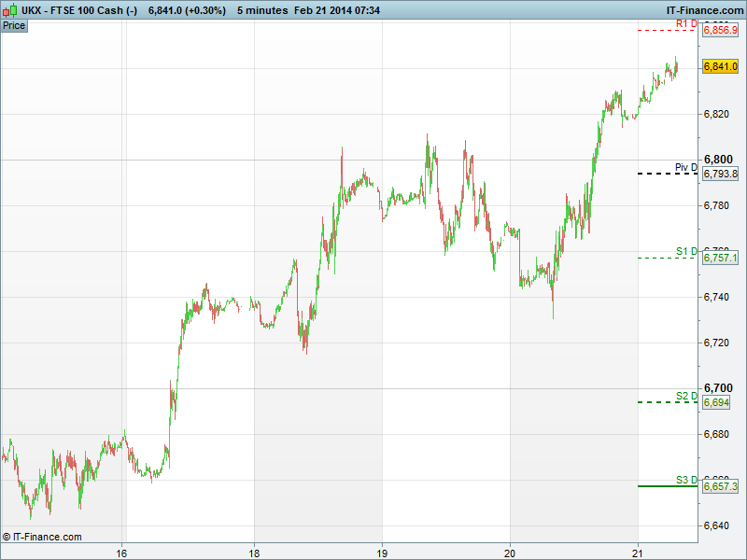Click the IT-Finance.com copyright text at bottom left

(x=42, y=537)
